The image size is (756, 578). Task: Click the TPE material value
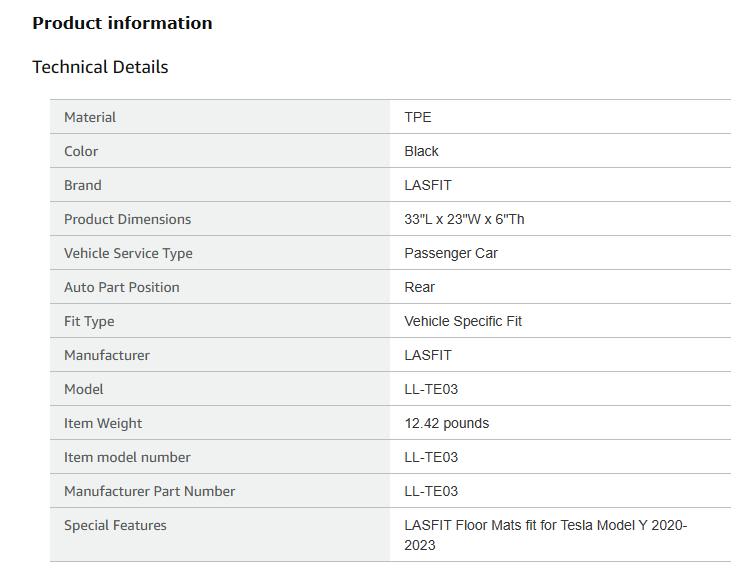coord(418,117)
